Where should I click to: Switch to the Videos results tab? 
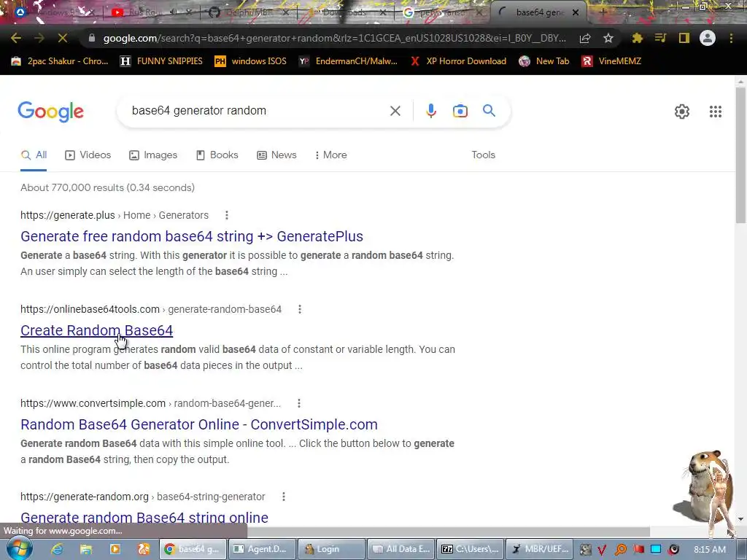pos(88,155)
